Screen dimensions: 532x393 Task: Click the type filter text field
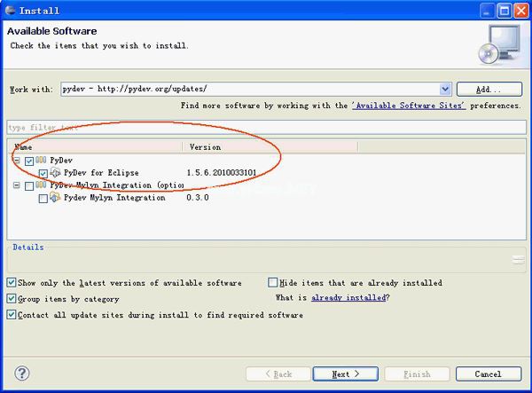(x=266, y=127)
